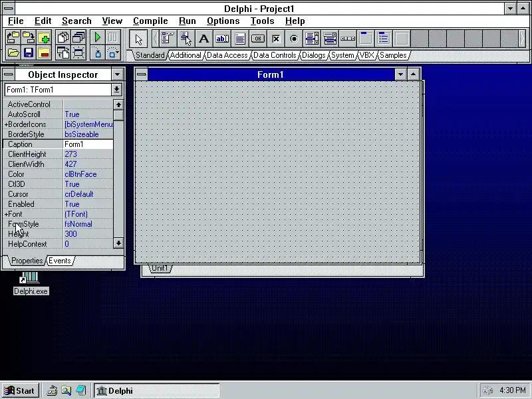Image resolution: width=532 pixels, height=399 pixels.
Task: Select the ListBox component
Action: [312, 39]
